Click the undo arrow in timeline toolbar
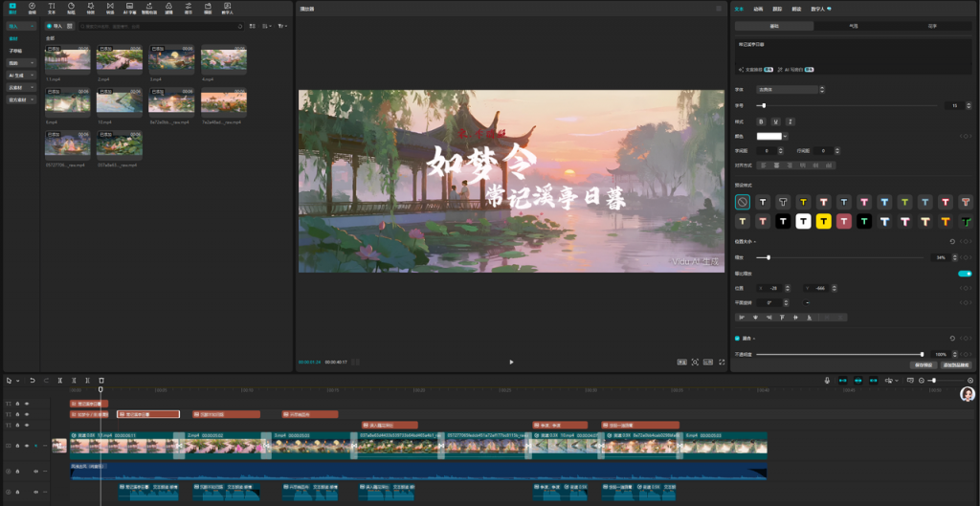Viewport: 980px width, 506px height. click(x=32, y=380)
